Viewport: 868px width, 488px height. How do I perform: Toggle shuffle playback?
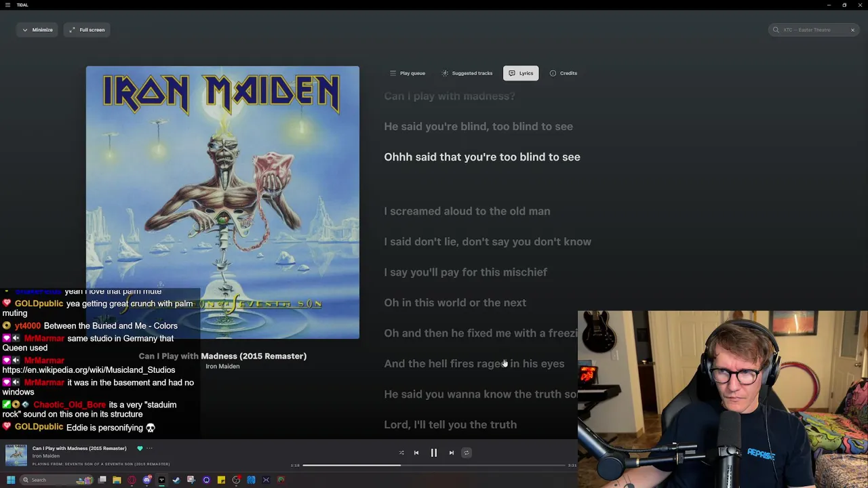(401, 453)
